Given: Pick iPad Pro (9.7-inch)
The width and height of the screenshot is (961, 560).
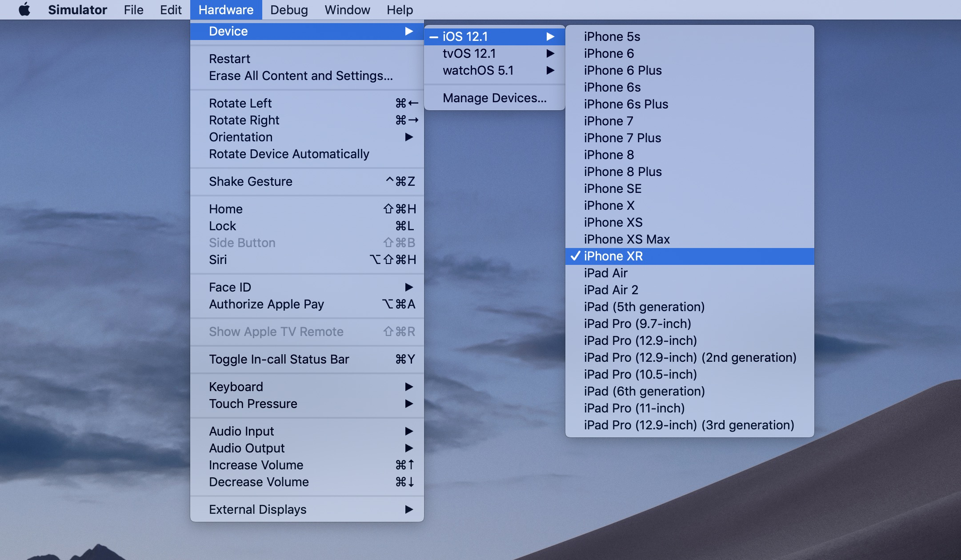Looking at the screenshot, I should [x=689, y=324].
